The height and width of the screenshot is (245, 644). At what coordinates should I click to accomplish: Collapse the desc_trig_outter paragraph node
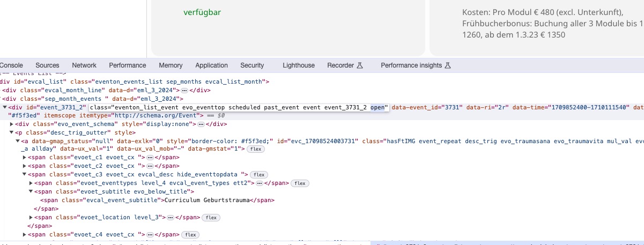point(12,132)
